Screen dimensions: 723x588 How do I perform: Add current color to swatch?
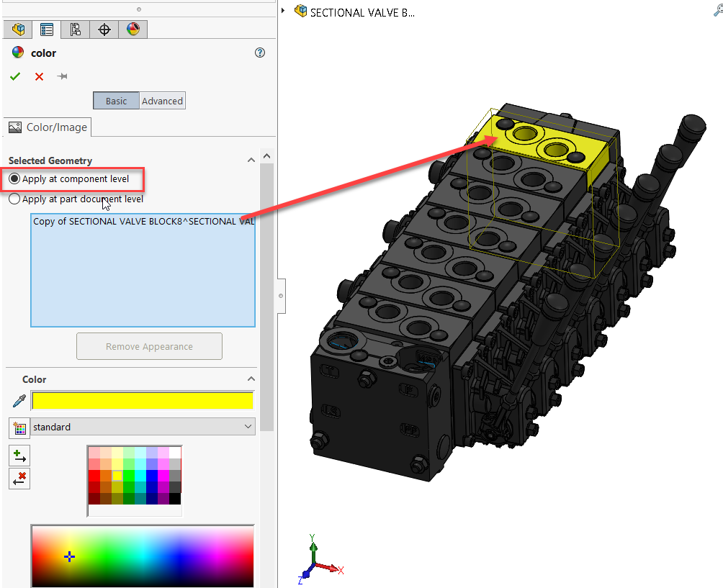(19, 456)
